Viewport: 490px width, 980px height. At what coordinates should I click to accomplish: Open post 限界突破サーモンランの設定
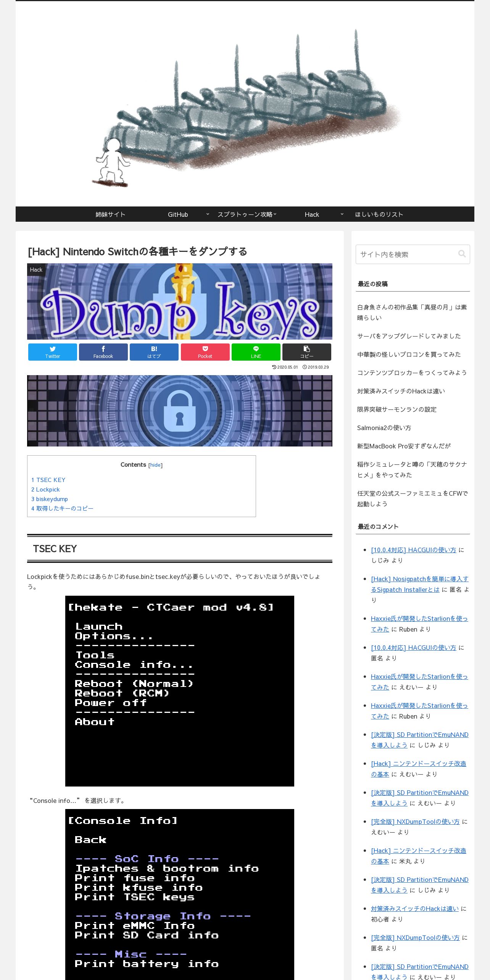(x=397, y=409)
